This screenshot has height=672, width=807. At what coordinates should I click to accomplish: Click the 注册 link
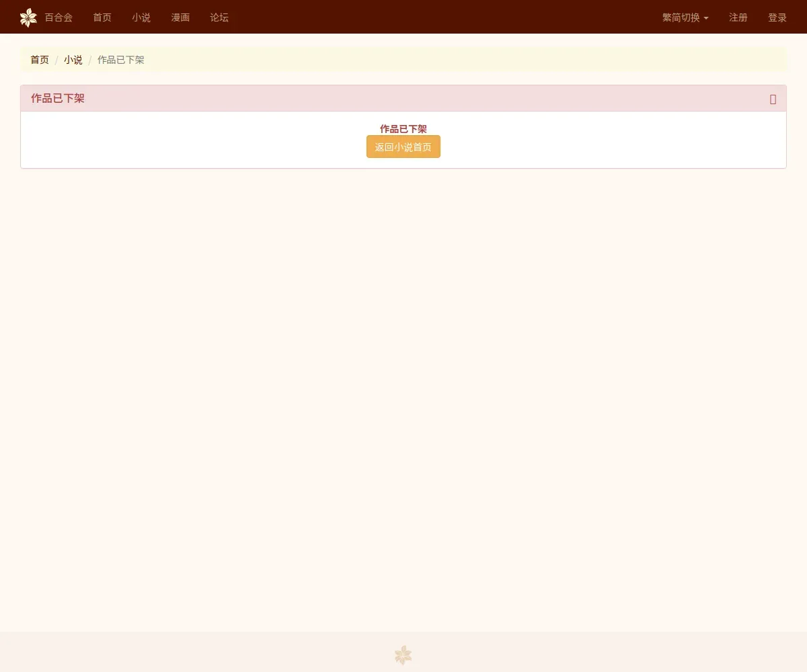click(x=738, y=17)
